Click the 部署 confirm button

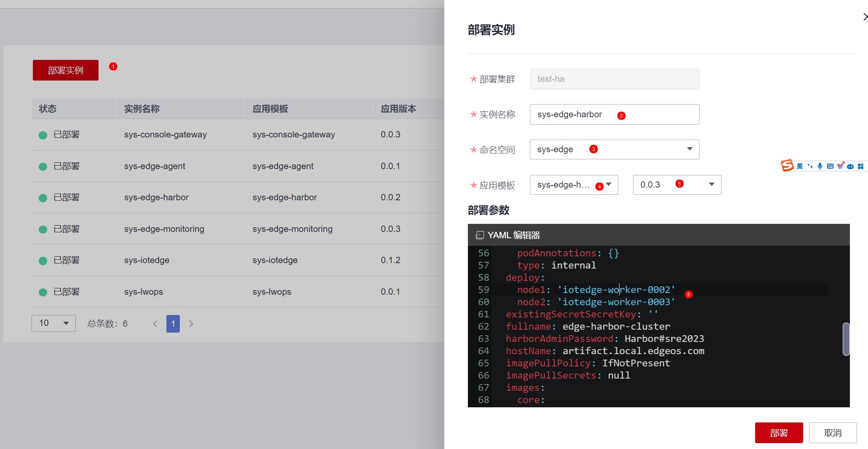pyautogui.click(x=779, y=433)
